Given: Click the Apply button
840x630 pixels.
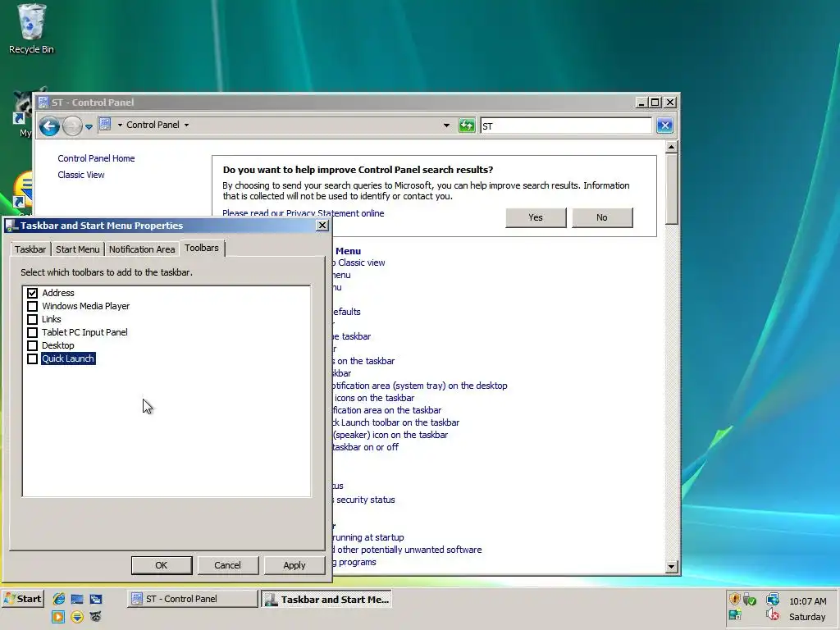Looking at the screenshot, I should pos(294,565).
